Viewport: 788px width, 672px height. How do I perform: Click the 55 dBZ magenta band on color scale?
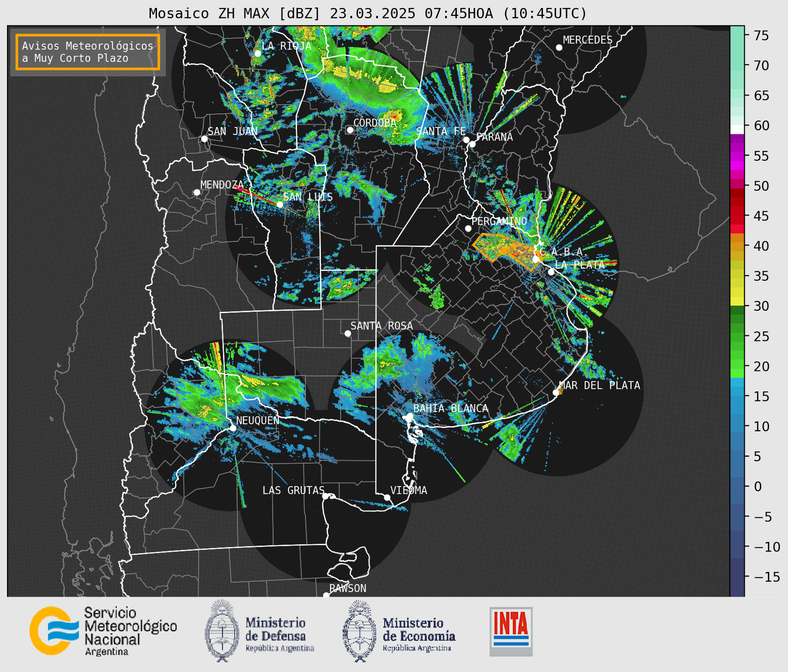(737, 156)
